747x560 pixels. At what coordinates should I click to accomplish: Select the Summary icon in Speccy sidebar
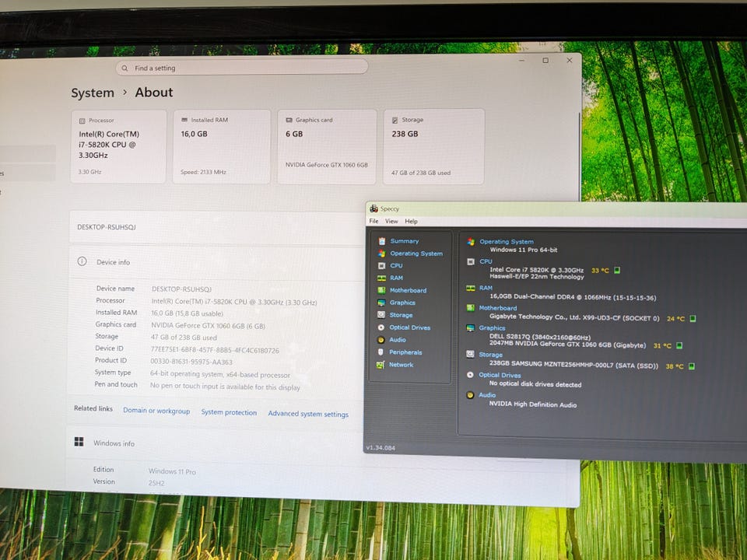click(x=382, y=241)
